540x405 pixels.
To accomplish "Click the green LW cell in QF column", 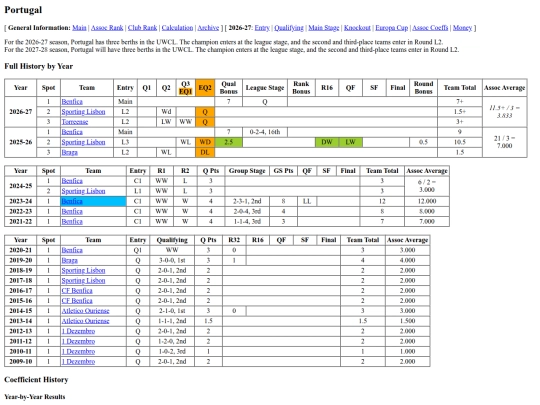I will (x=351, y=142).
